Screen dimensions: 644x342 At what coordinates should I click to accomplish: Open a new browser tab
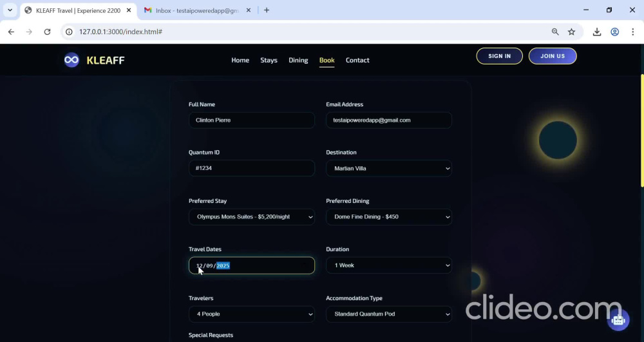point(267,10)
